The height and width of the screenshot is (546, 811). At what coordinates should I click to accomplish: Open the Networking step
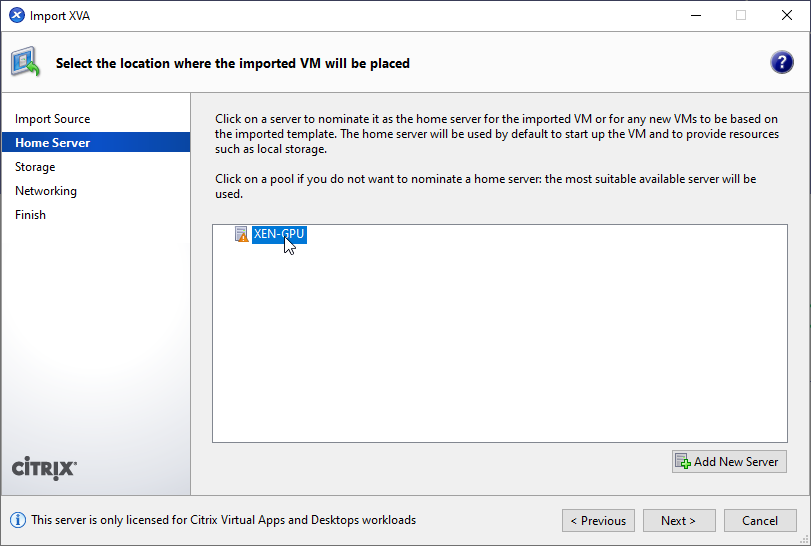click(46, 191)
